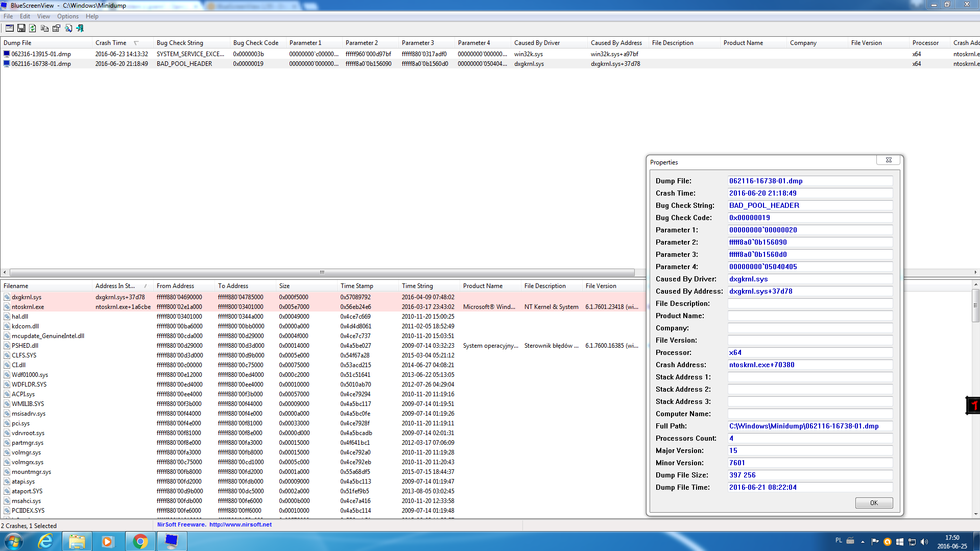Open Advanced Options from the toolbar
The height and width of the screenshot is (551, 980).
pyautogui.click(x=9, y=28)
